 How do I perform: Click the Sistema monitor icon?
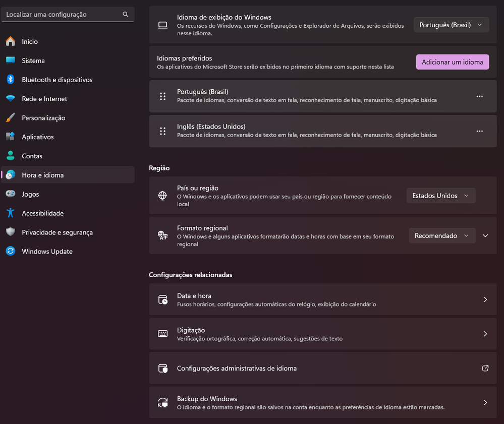[10, 60]
